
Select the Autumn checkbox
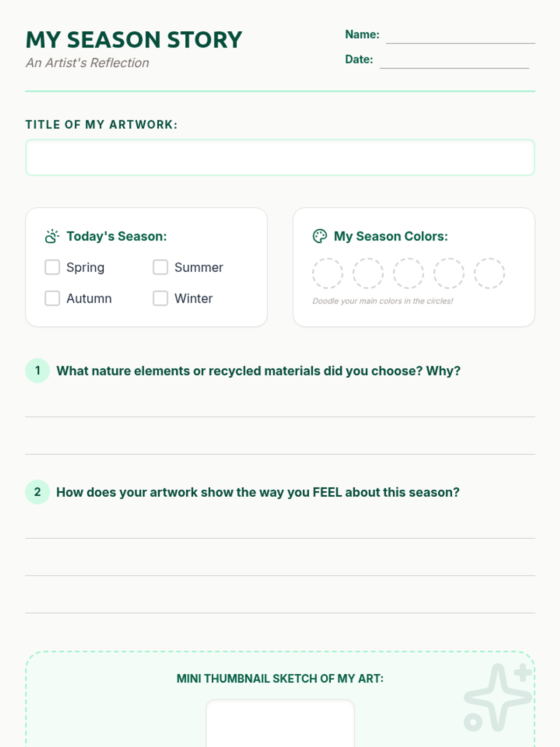coord(52,298)
